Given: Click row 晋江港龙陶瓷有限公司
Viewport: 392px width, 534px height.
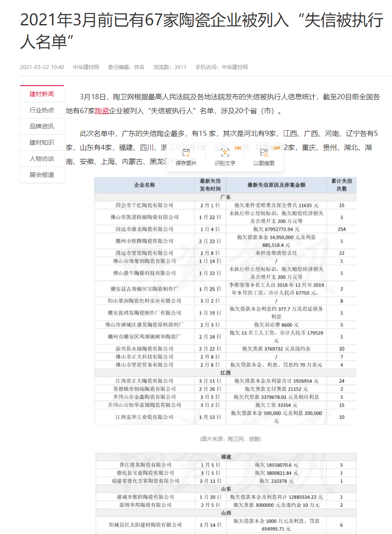Looking at the screenshot, I should [225, 465].
